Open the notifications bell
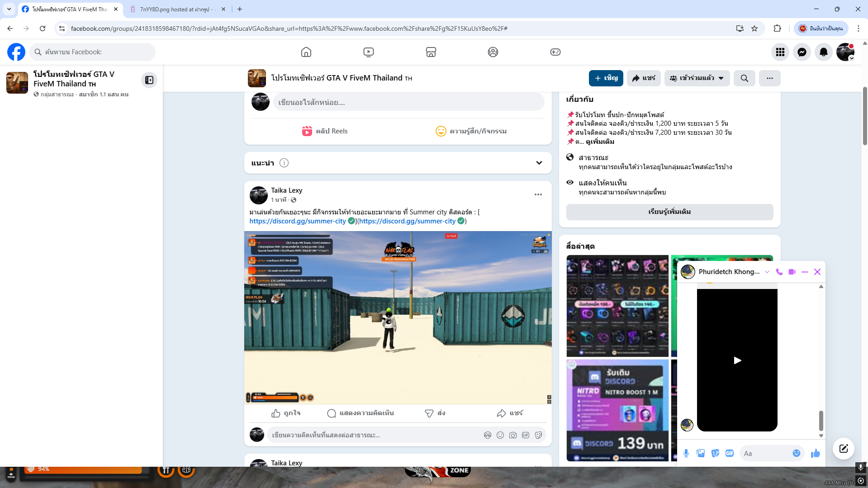Screen dimensions: 868x488 pyautogui.click(x=823, y=52)
